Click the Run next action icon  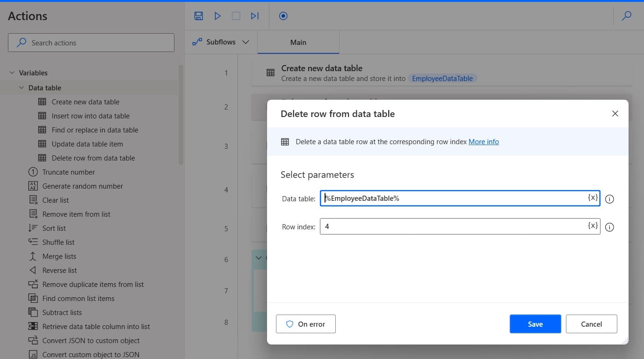pyautogui.click(x=254, y=16)
